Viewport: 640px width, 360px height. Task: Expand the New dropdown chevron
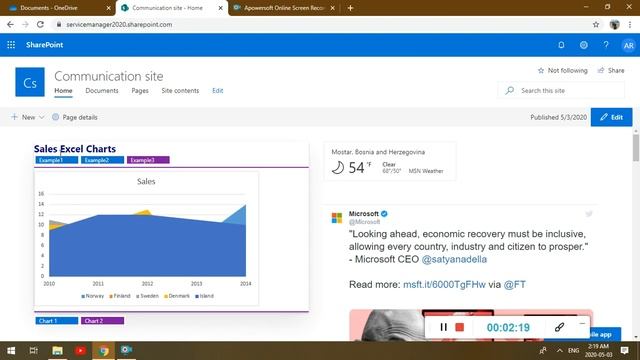(41, 117)
